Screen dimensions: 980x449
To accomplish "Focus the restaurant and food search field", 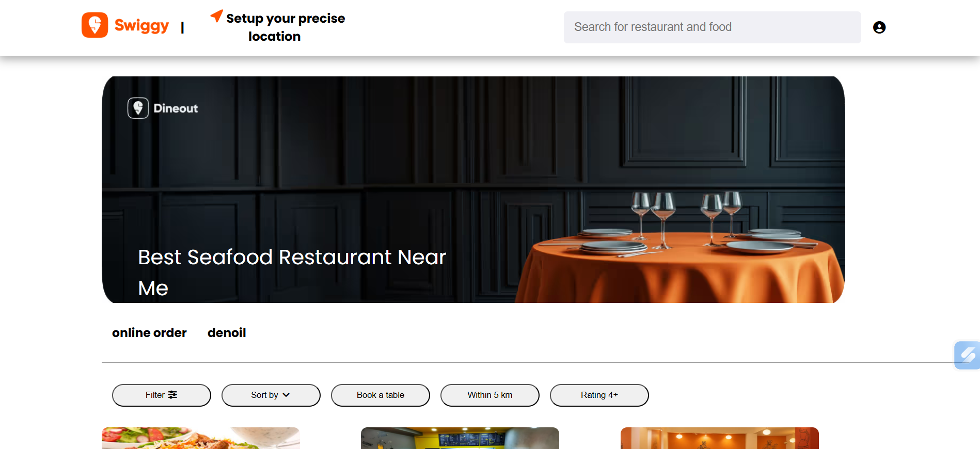I will click(x=713, y=27).
